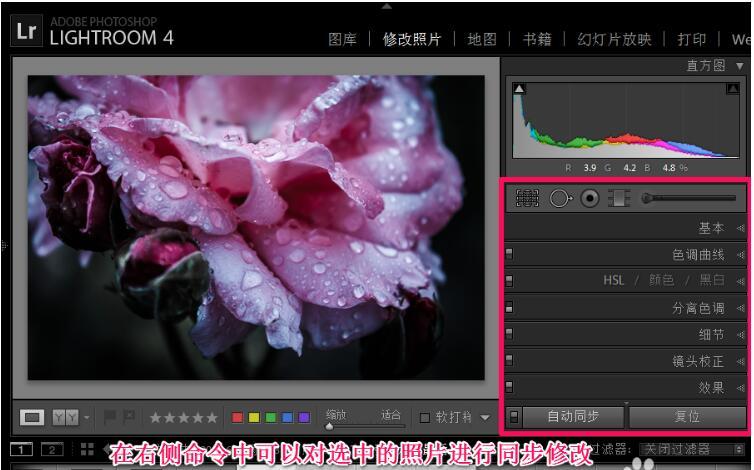The image size is (754, 470).
Task: Open toolbar content dropdown arrow
Action: (x=485, y=418)
